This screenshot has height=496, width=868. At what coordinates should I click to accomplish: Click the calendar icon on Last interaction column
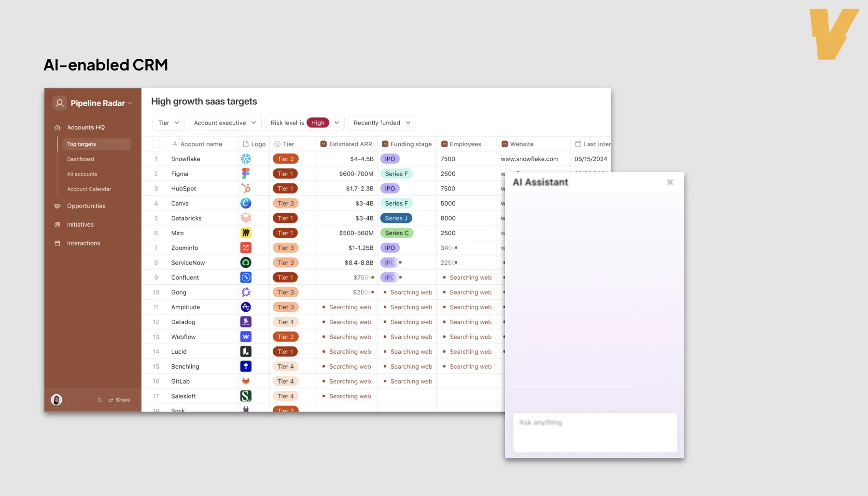[x=578, y=144]
